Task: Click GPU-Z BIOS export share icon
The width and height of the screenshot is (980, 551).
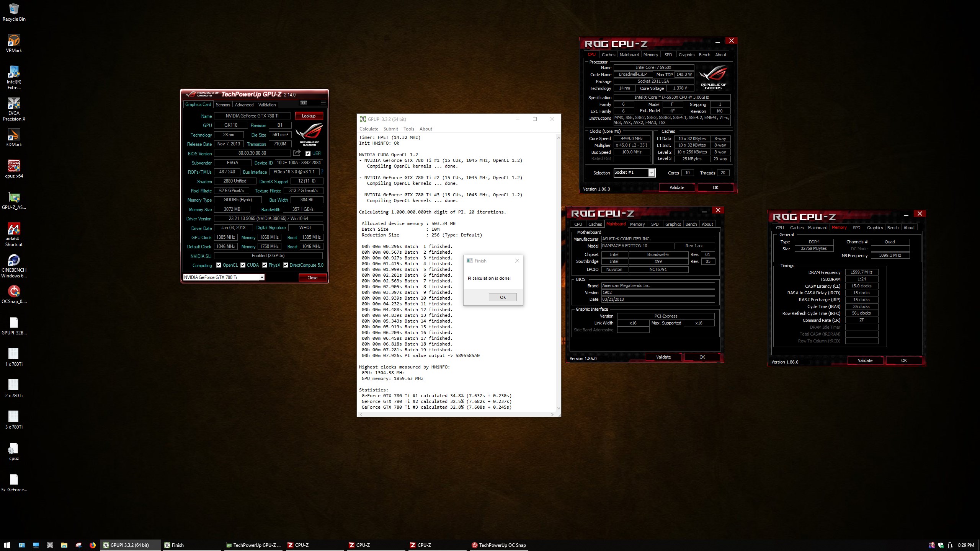Action: 297,153
